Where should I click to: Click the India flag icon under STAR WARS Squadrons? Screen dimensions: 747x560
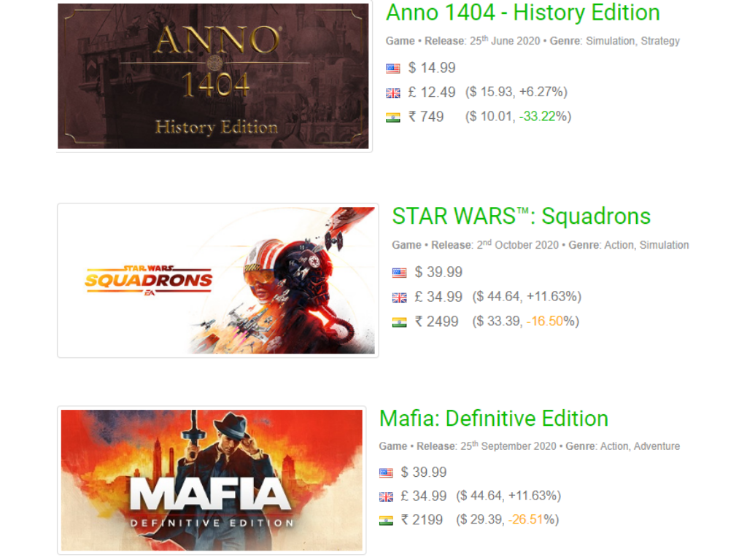(x=399, y=322)
